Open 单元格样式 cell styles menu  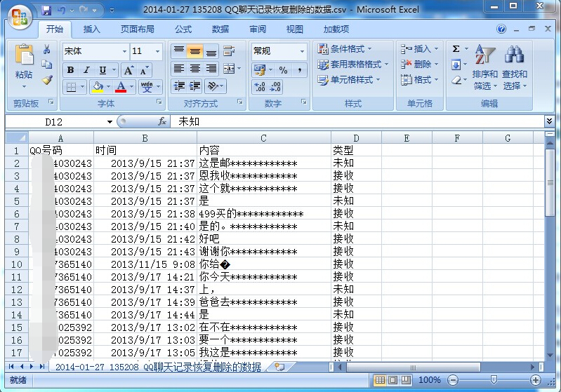click(348, 80)
